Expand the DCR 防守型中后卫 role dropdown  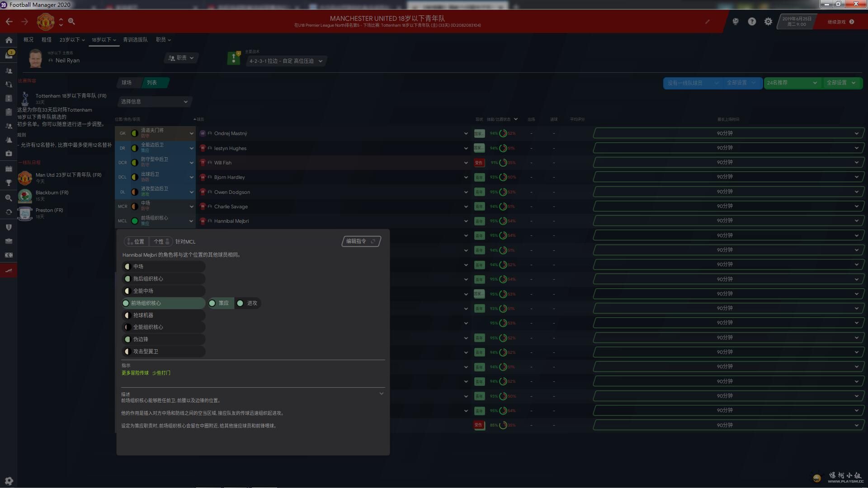coord(191,163)
